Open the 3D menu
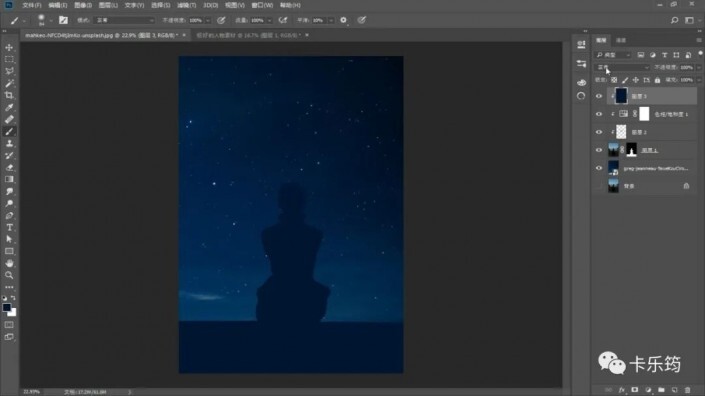The height and width of the screenshot is (396, 705). tap(210, 5)
